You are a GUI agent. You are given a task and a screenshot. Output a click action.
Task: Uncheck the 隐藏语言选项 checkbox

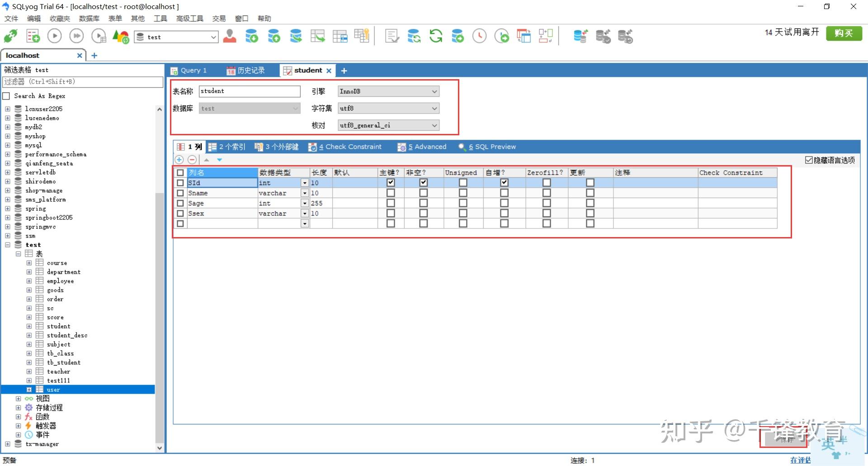click(x=809, y=160)
